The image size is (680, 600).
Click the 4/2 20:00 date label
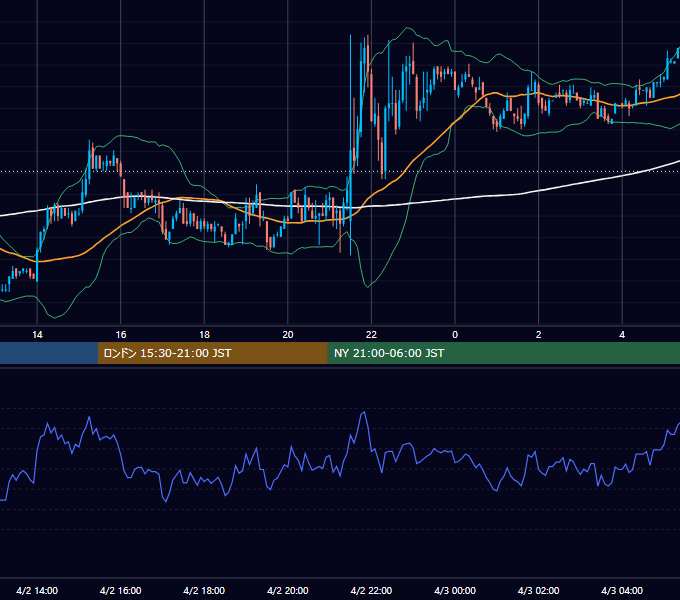click(x=288, y=590)
